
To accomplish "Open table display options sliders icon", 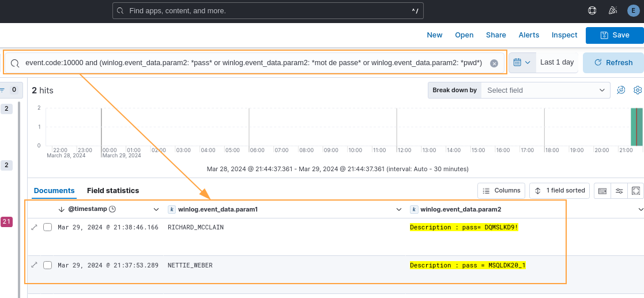I will [619, 191].
